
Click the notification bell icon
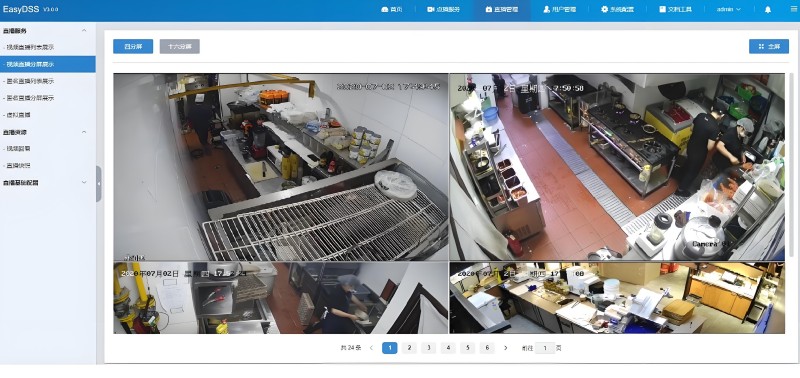[x=767, y=9]
